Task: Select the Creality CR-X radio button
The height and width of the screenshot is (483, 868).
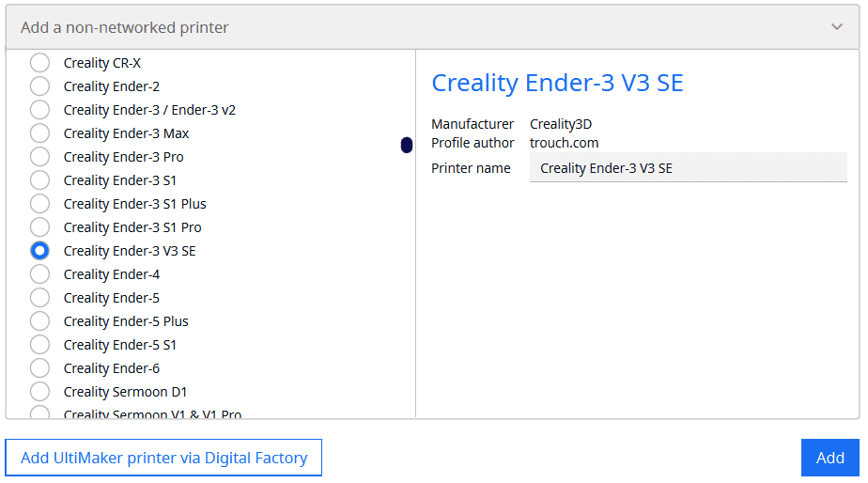Action: pos(39,63)
